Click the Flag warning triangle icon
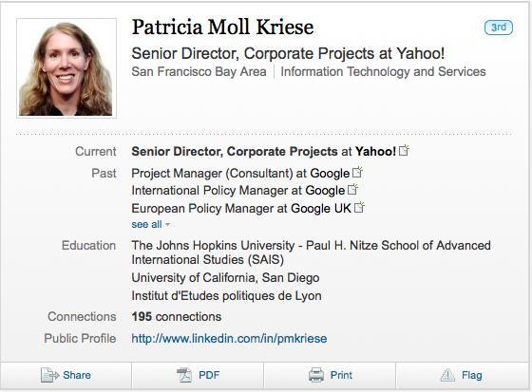Viewport: 532px width, 392px height. pyautogui.click(x=447, y=375)
